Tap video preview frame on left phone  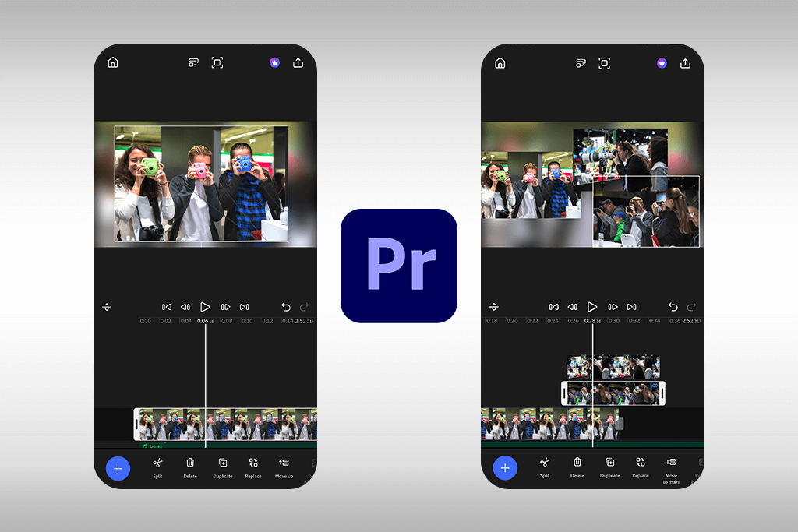click(201, 184)
